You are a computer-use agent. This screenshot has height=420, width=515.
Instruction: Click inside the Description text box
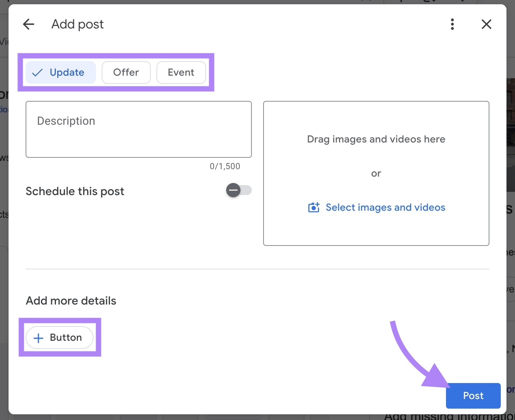[138, 129]
